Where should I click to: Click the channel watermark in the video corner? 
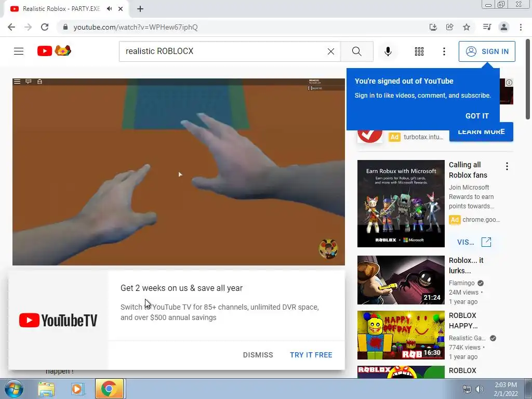pos(328,249)
